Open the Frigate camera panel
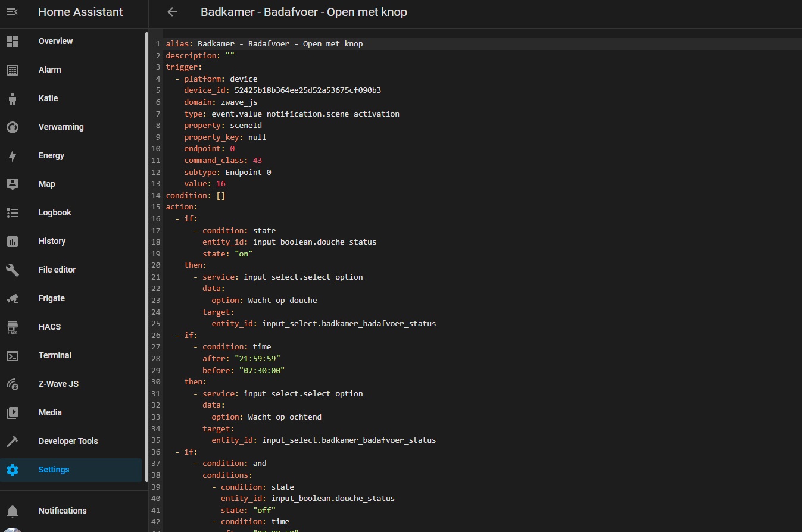This screenshot has height=532, width=802. [51, 298]
